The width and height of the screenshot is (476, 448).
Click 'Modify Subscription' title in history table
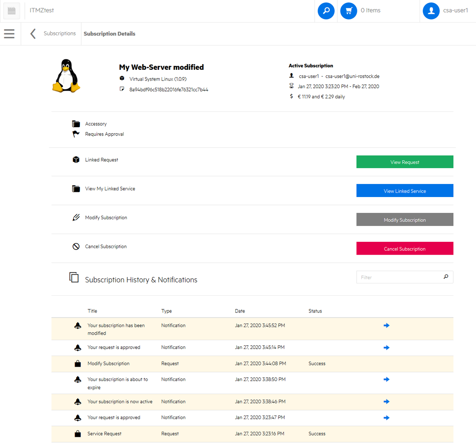click(x=108, y=364)
